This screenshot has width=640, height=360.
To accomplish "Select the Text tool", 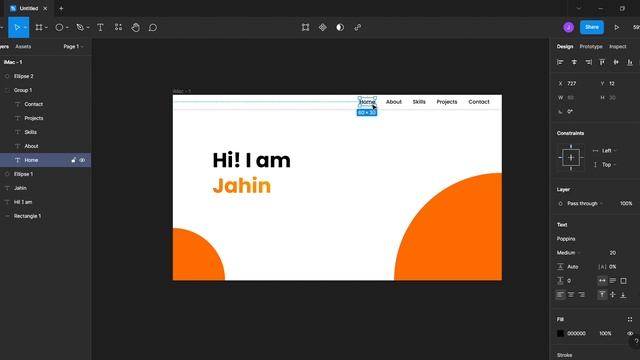I will [x=100, y=27].
